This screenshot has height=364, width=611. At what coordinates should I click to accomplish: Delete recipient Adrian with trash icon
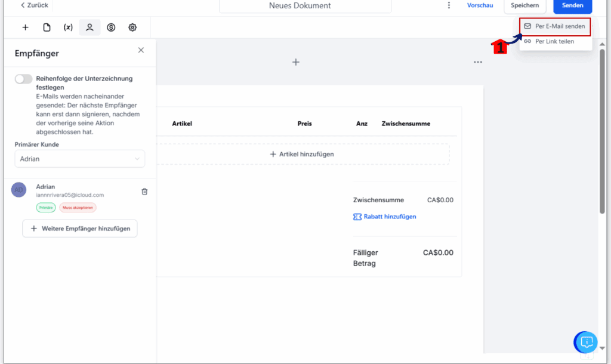pyautogui.click(x=144, y=192)
